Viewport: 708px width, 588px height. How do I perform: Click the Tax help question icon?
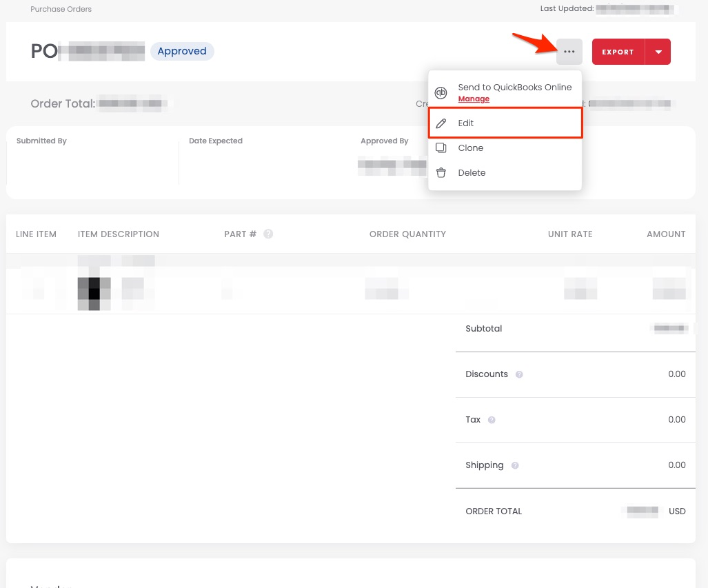pos(492,420)
